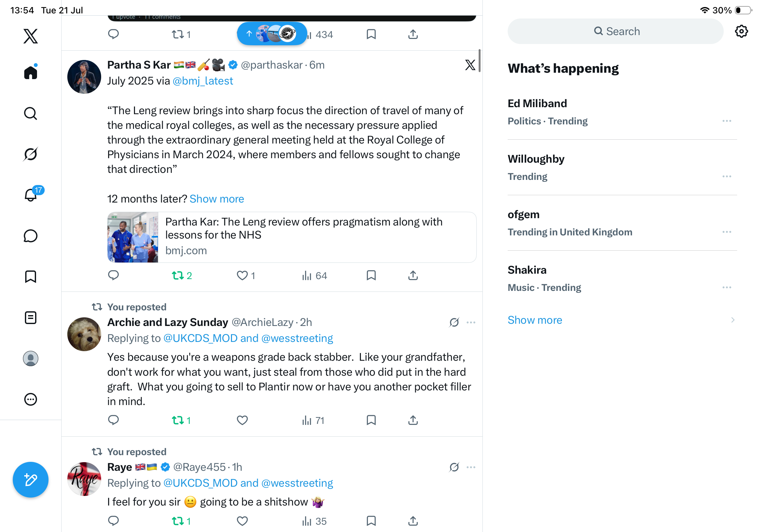Open more options for Ed Miliband trend
The height and width of the screenshot is (532, 762).
pos(727,121)
